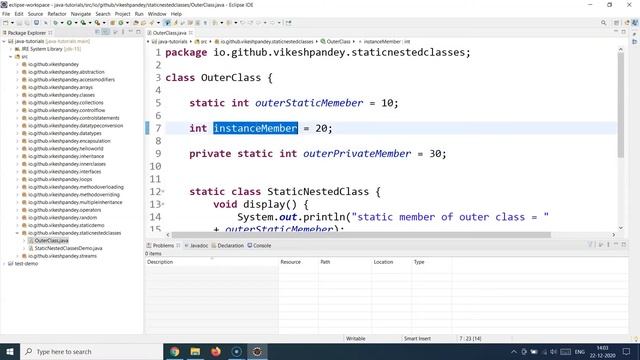Run the program with the green Run icon

tap(69, 23)
